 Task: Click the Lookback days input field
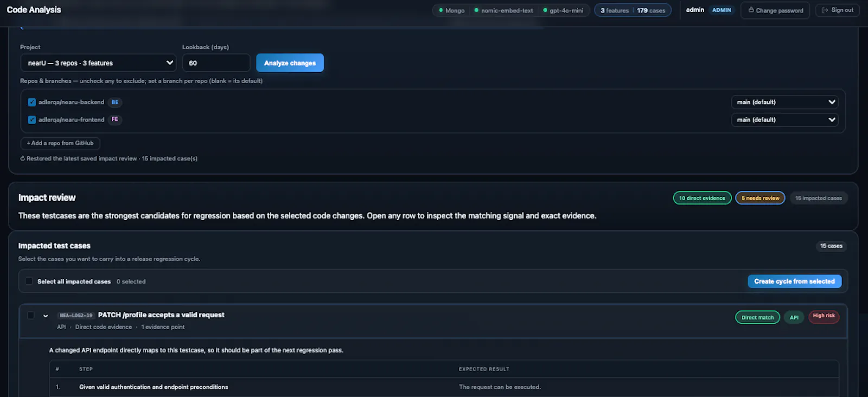click(216, 63)
